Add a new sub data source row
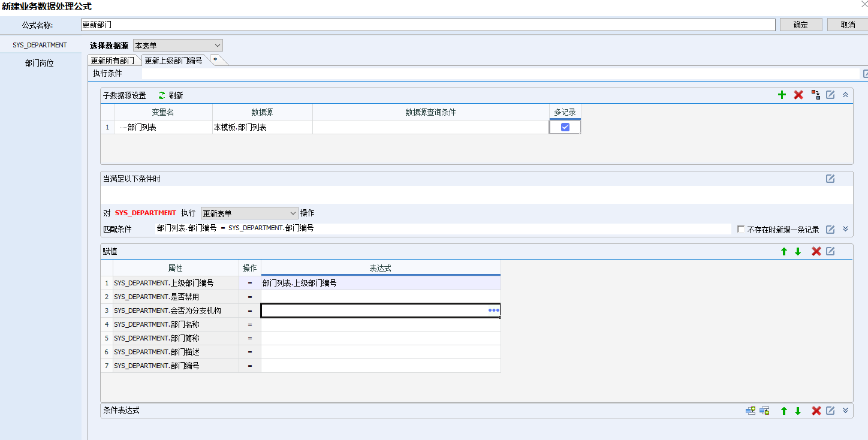The width and height of the screenshot is (868, 440). click(x=782, y=95)
